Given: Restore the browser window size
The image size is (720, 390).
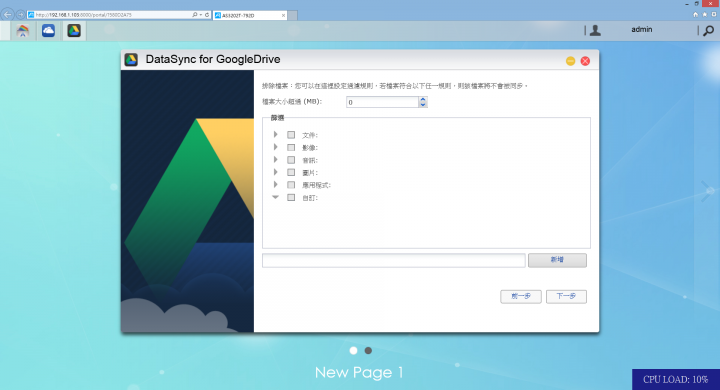Looking at the screenshot, I should click(x=697, y=4).
